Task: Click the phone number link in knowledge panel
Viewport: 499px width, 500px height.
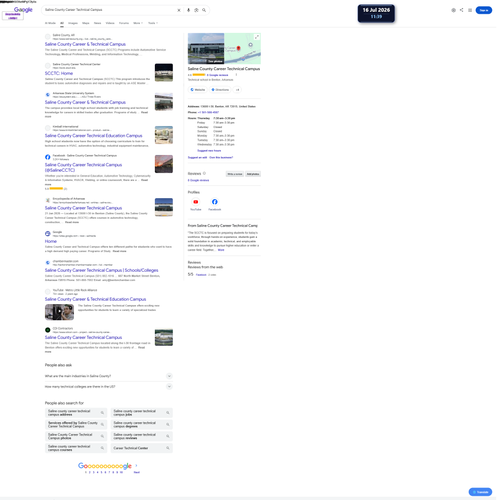Action: tap(208, 112)
